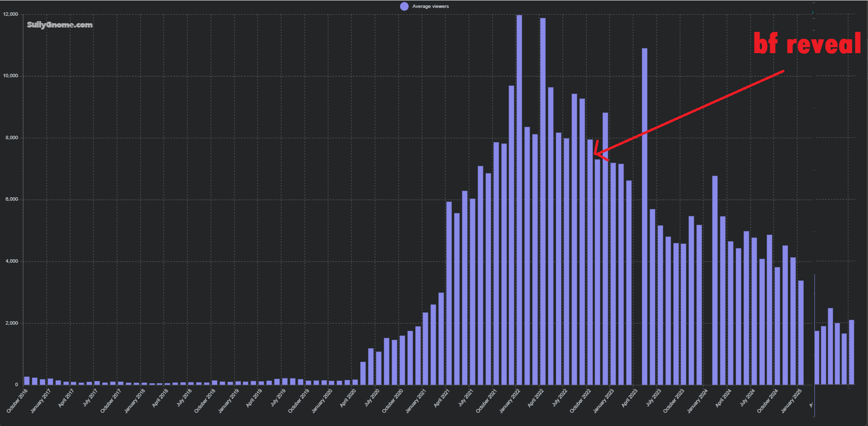
Task: Click the October 2018 x-axis label
Action: (204, 400)
